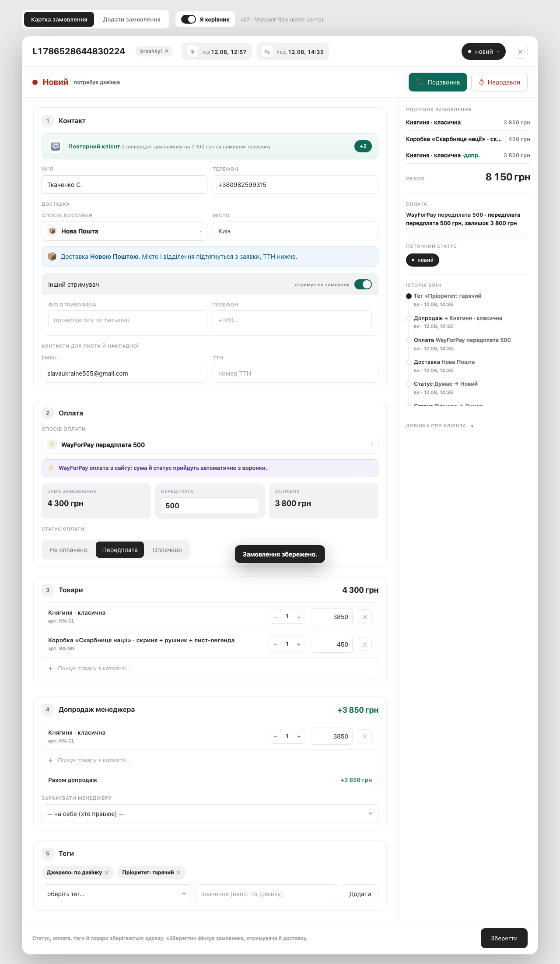Viewport: 560px width, 964px height.
Task: Switch to Додати замовлення tab
Action: (132, 19)
